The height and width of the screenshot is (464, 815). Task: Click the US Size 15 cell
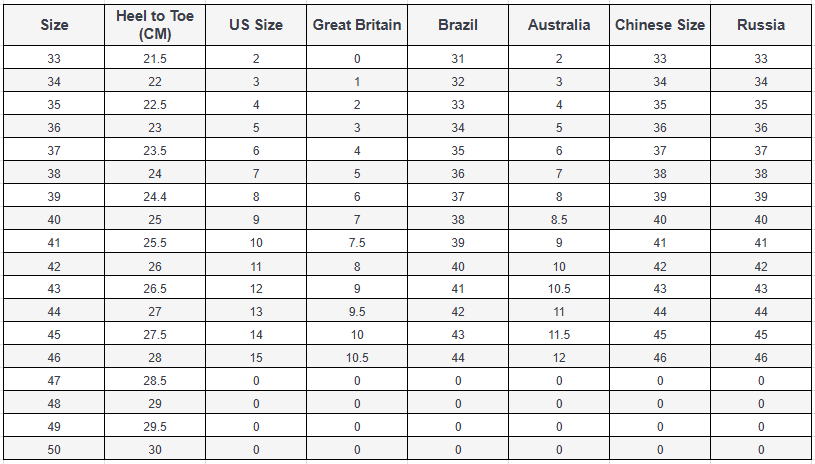point(256,358)
